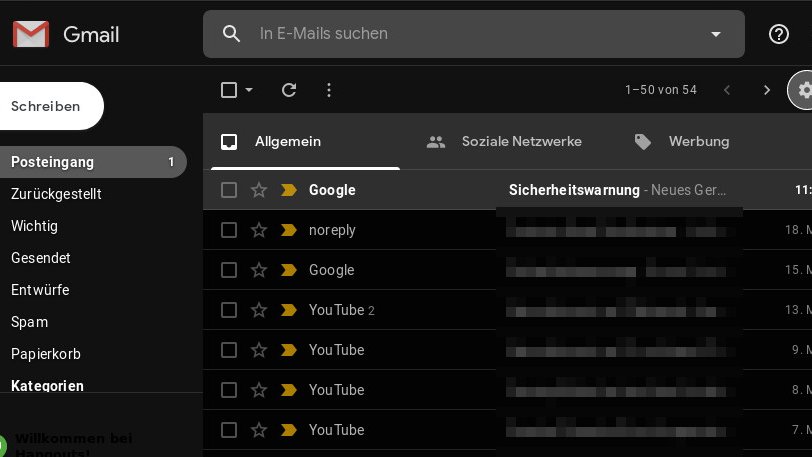Screen dimensions: 812x457
Task: Mark the top Google email as important
Action: click(289, 190)
